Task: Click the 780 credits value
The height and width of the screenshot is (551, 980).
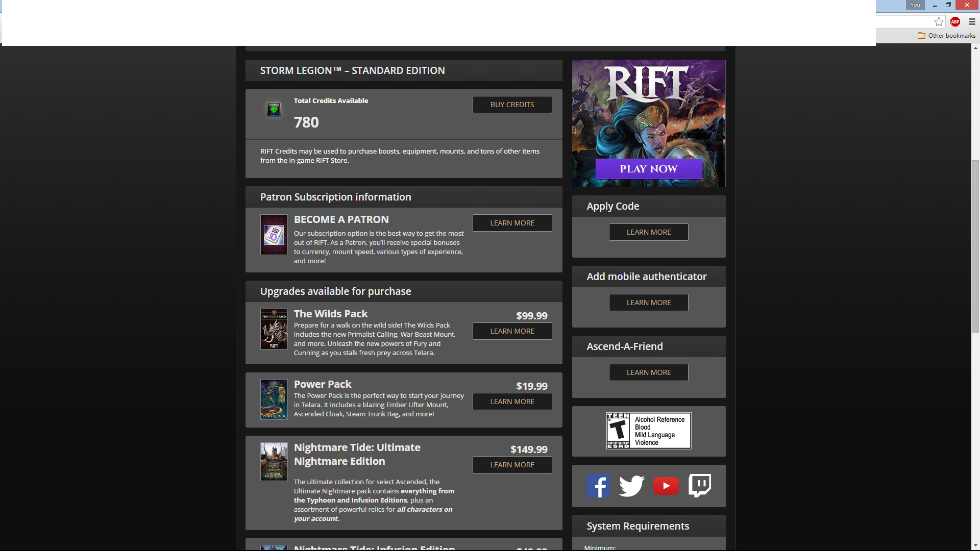Action: [306, 122]
